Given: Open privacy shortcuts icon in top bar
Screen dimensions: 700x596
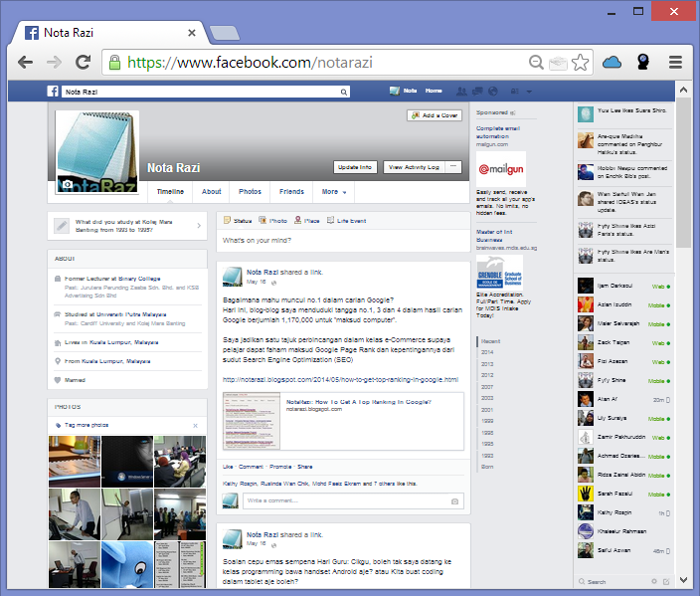Looking at the screenshot, I should click(515, 92).
